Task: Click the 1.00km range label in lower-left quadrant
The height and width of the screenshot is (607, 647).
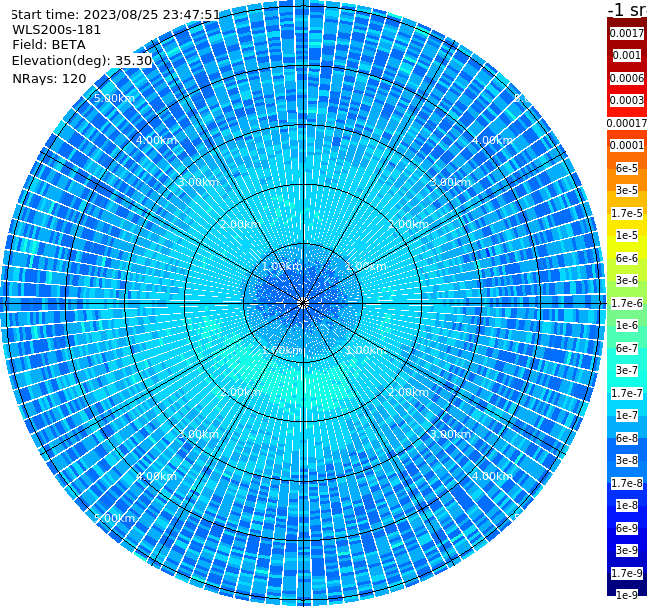Action: [282, 350]
